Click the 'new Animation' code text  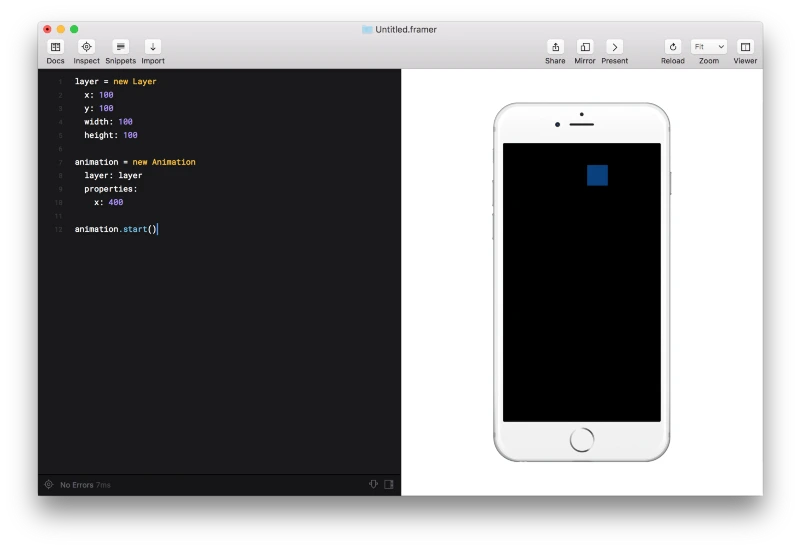(164, 162)
